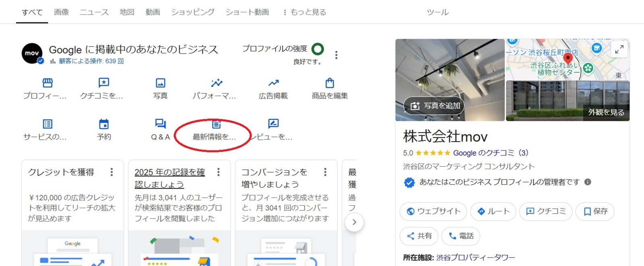Open the 広告掲載 advertising icon
The width and height of the screenshot is (644, 266).
(273, 83)
